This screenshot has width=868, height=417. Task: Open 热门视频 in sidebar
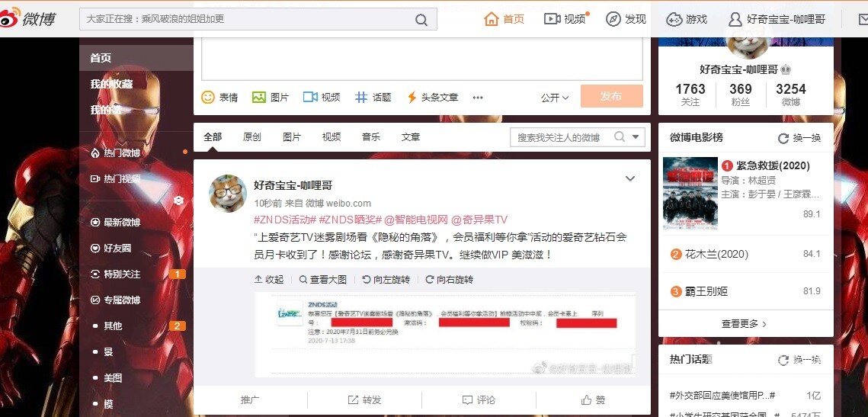pos(117,179)
